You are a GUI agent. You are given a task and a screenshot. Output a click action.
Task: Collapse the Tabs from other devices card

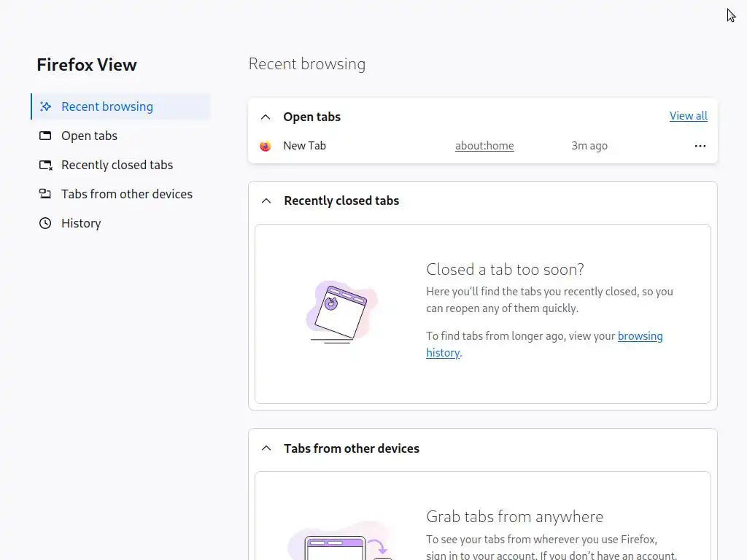266,448
